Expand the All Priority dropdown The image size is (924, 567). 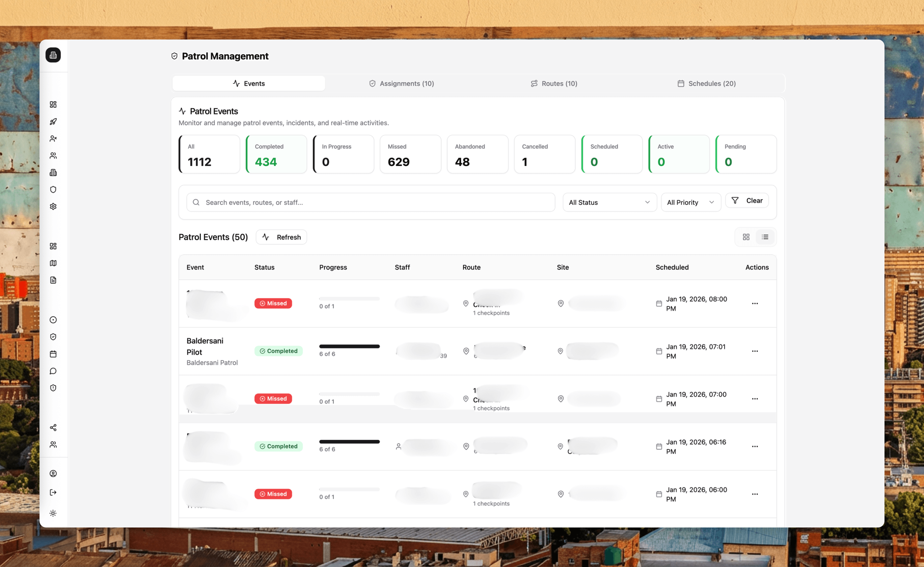point(691,202)
